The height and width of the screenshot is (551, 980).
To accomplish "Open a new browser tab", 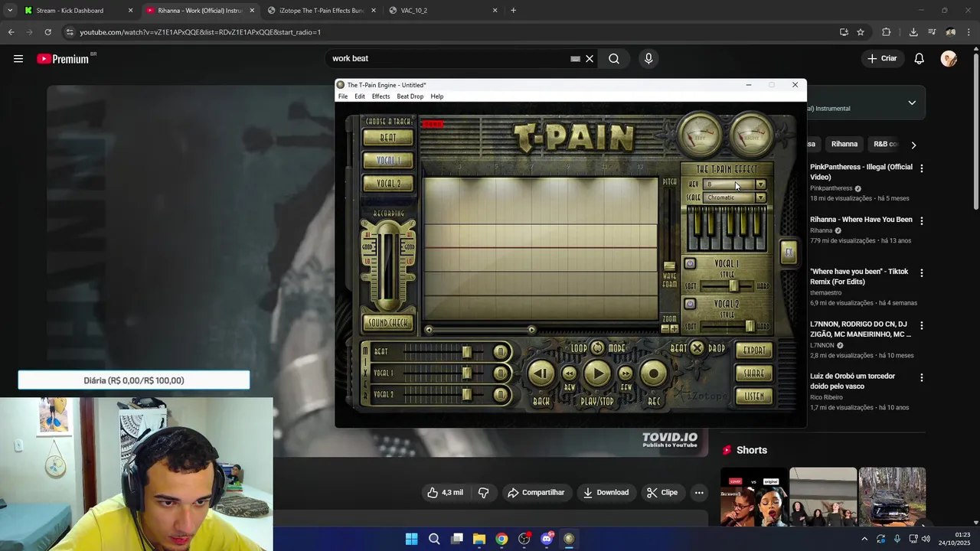I will coord(513,11).
